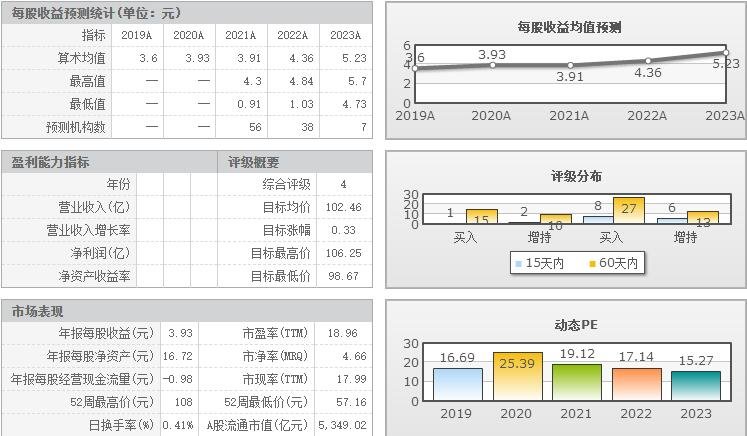Click the 2019 blue bar labeled 16.69
The height and width of the screenshot is (436, 747).
click(x=458, y=384)
